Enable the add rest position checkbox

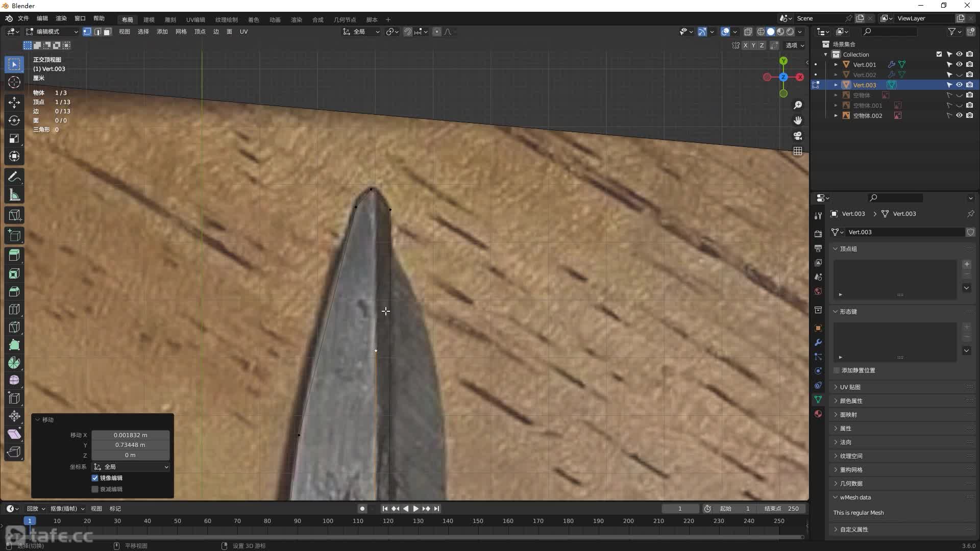coord(837,370)
